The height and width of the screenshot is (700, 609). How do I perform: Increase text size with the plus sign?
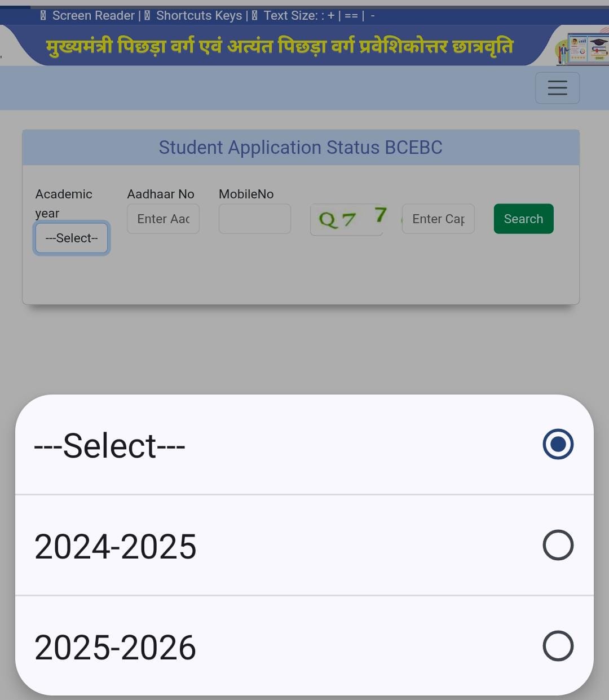[331, 16]
